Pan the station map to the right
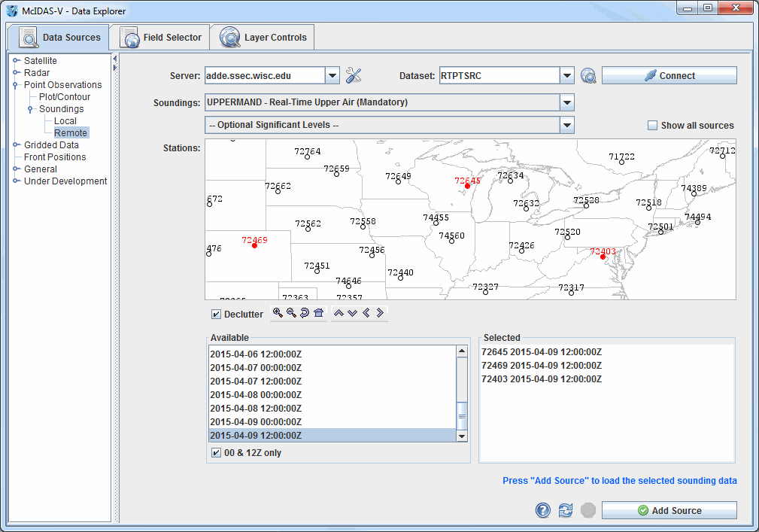Viewport: 759px width, 532px height. (x=380, y=313)
